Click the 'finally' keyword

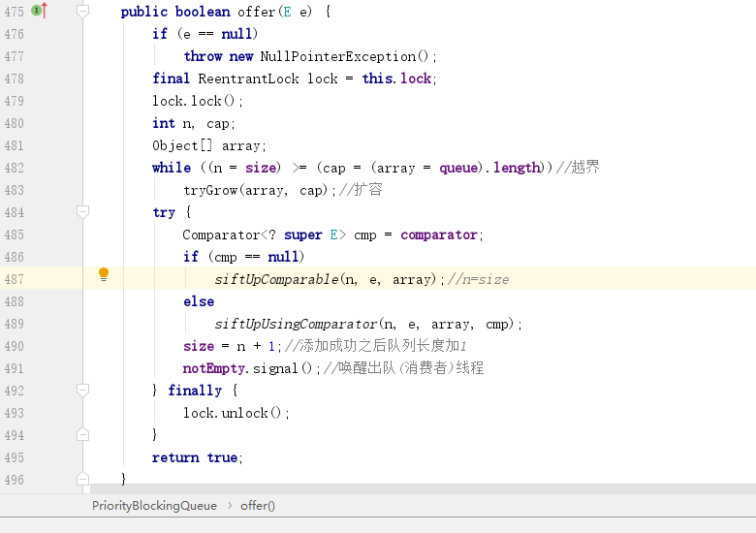pos(195,391)
